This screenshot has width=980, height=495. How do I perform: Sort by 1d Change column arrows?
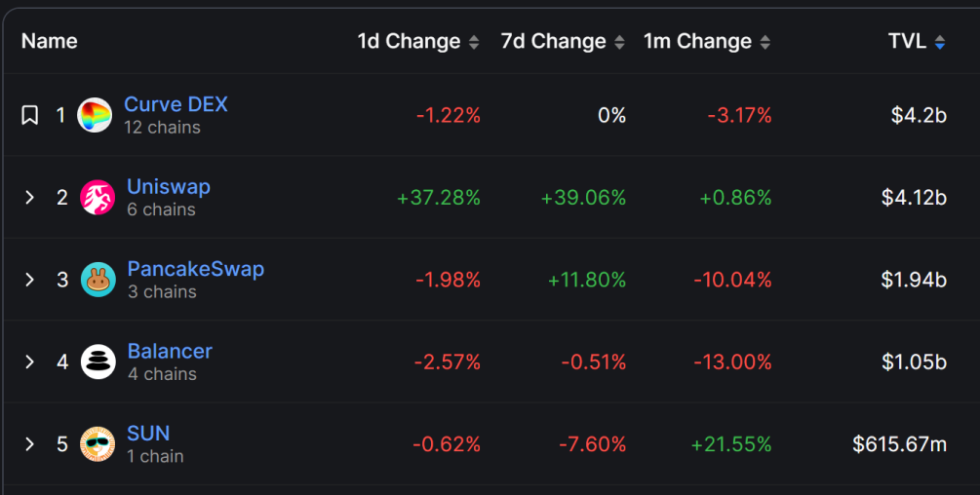coord(474,42)
